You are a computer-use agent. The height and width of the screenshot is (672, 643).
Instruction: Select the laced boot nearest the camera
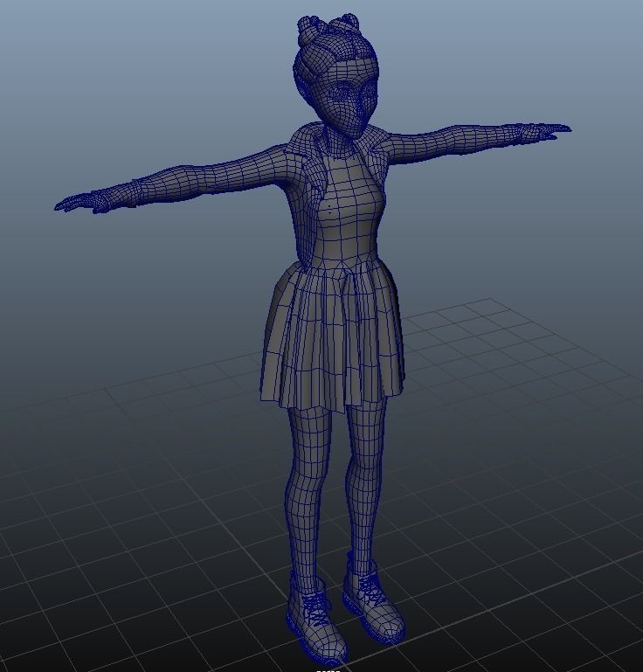click(x=315, y=617)
